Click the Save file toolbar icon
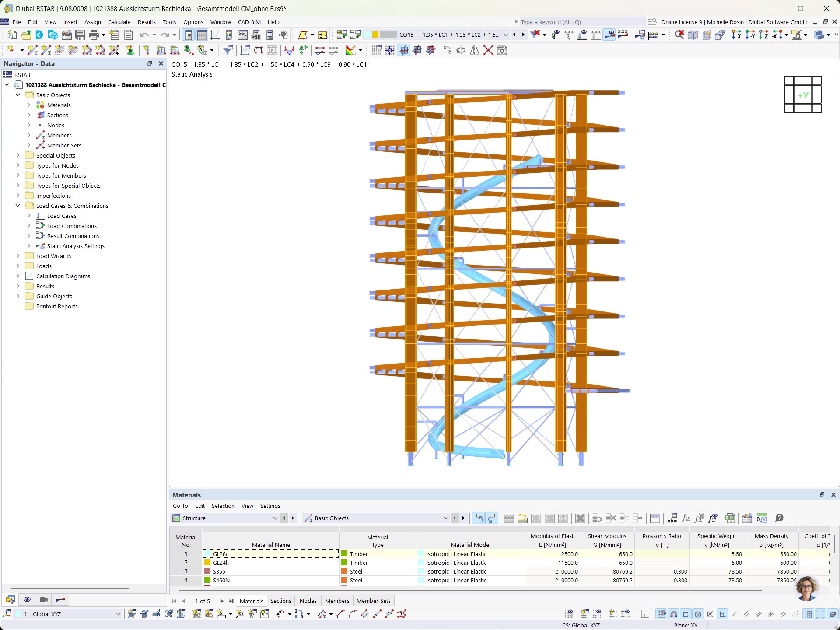The width and height of the screenshot is (840, 630). tap(80, 35)
